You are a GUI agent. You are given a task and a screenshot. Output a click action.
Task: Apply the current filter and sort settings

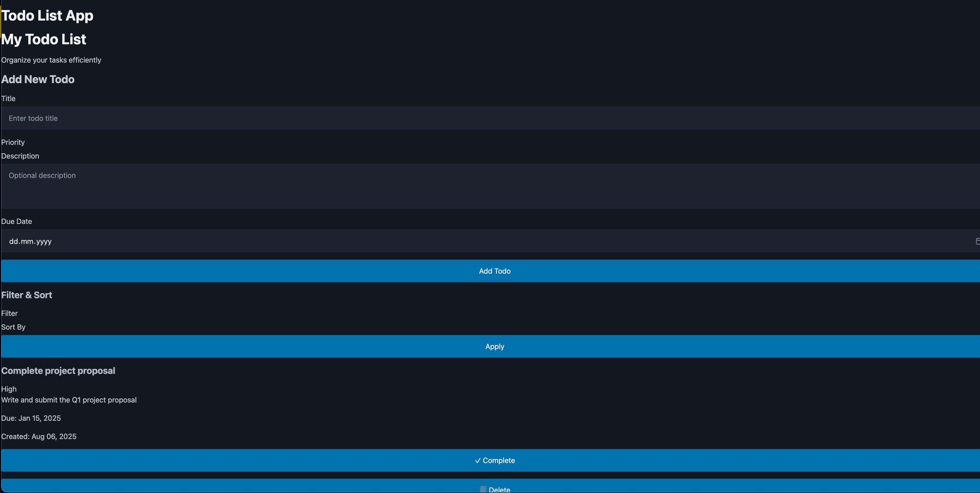494,346
